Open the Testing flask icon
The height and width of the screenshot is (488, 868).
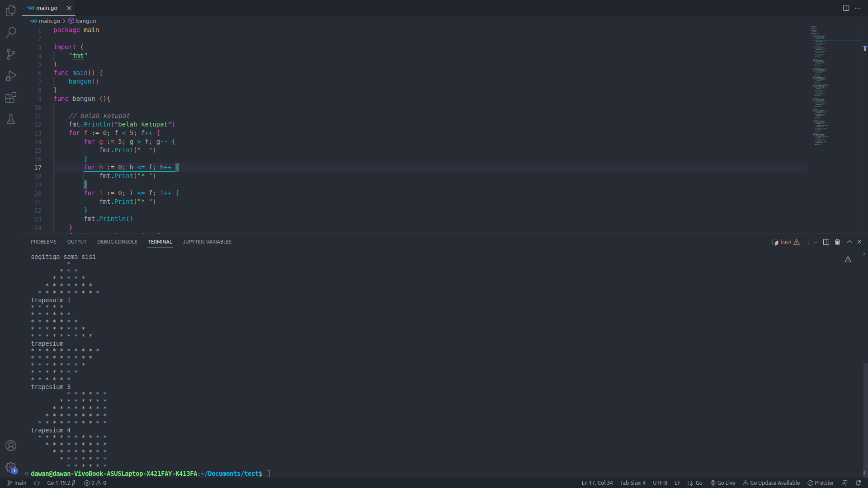pyautogui.click(x=11, y=119)
